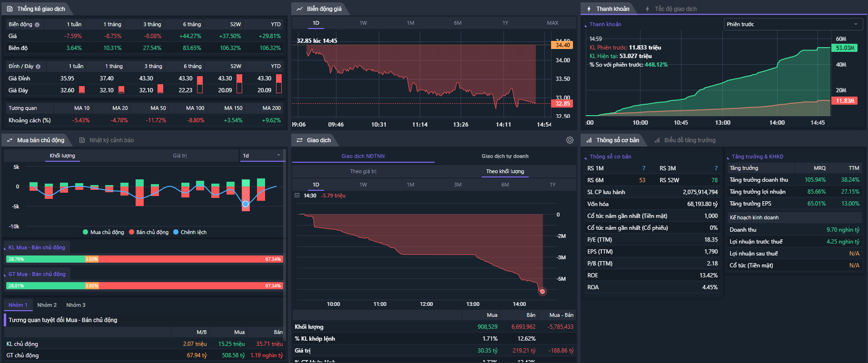
Task: Click the small icon left of 14:30
Action: (x=297, y=196)
